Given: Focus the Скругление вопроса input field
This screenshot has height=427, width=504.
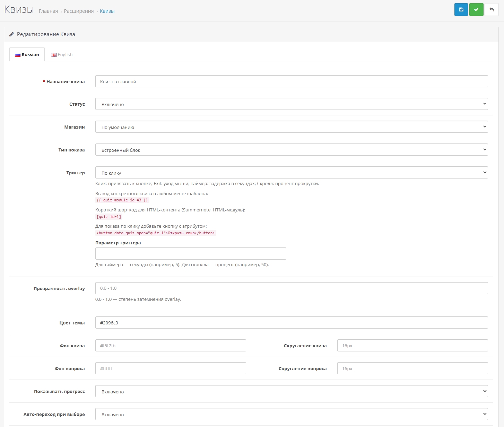Looking at the screenshot, I should pos(412,368).
